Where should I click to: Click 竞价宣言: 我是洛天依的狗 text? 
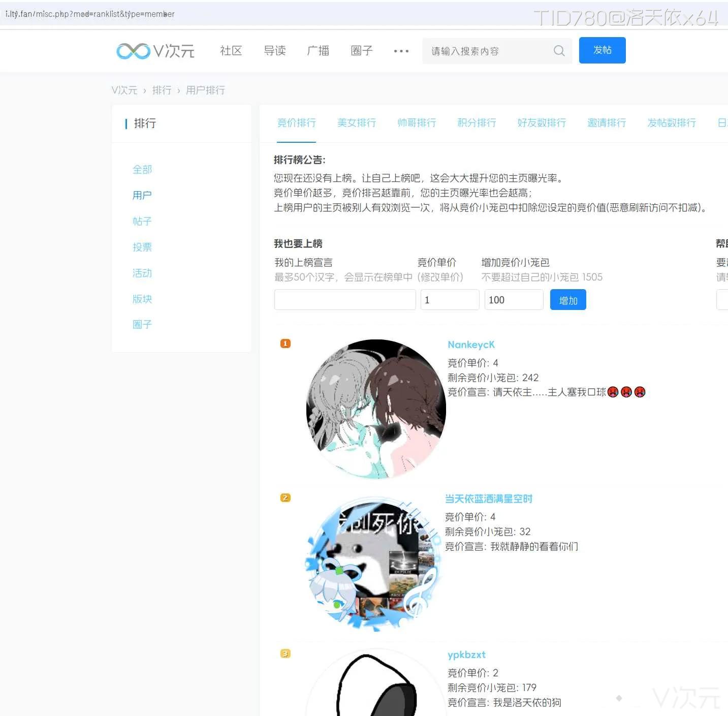click(504, 702)
